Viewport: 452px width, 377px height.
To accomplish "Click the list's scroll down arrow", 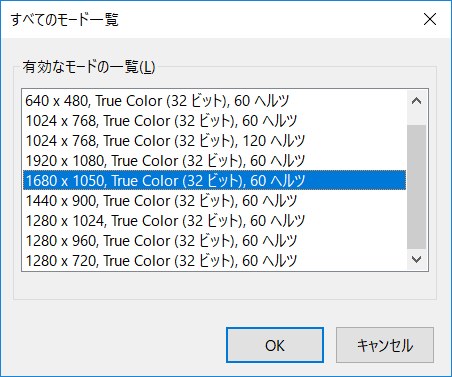I will 417,259.
